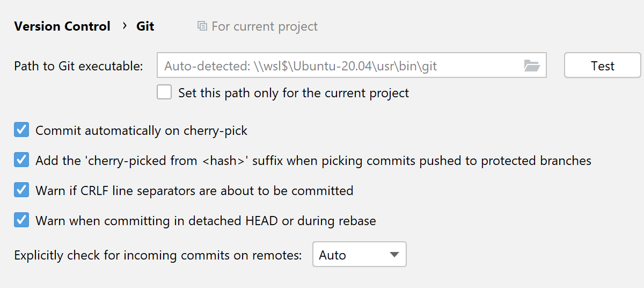Viewport: 644px width, 288px height.
Task: Focus the Path to Git executable field
Action: coord(338,66)
